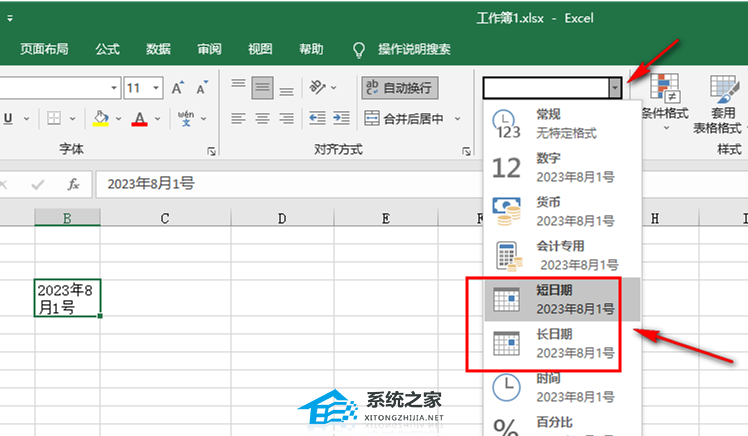
Task: Select column B header
Action: (67, 218)
